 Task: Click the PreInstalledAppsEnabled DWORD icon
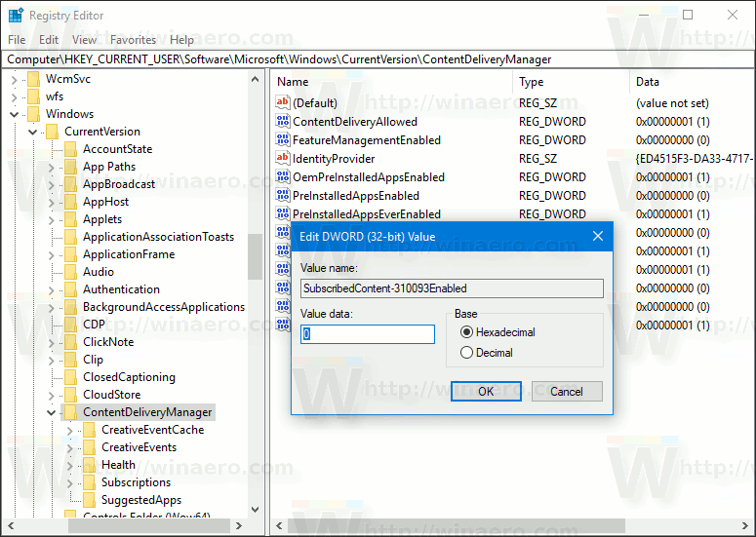tap(283, 195)
